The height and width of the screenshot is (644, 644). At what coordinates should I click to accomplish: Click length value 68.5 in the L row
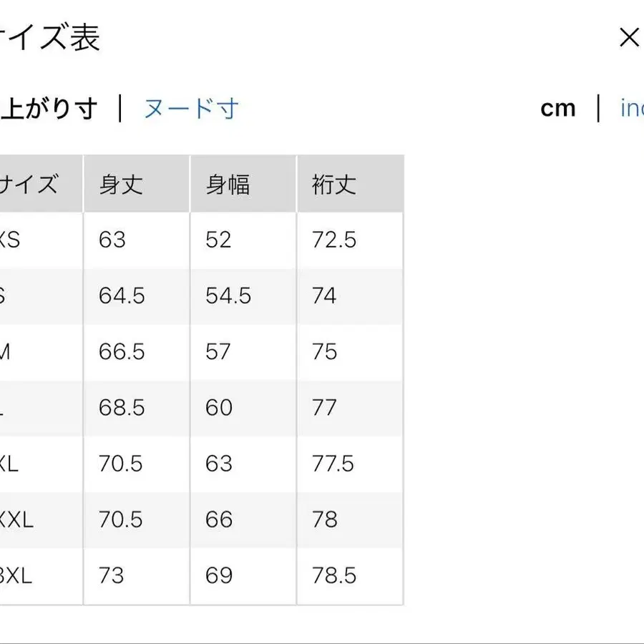tap(122, 408)
